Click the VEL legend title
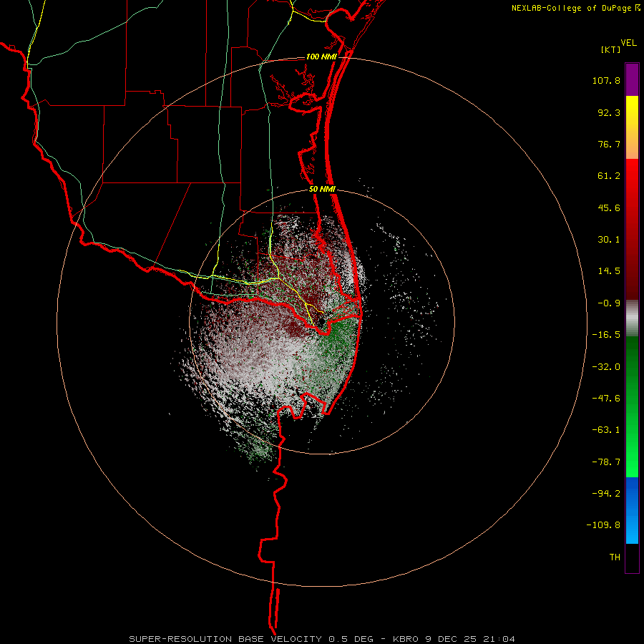 628,43
